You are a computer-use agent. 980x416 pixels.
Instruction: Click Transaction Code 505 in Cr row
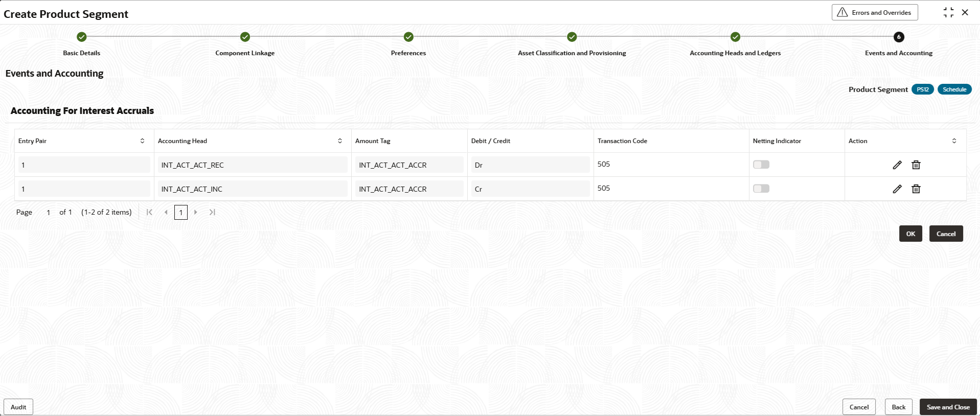[604, 188]
